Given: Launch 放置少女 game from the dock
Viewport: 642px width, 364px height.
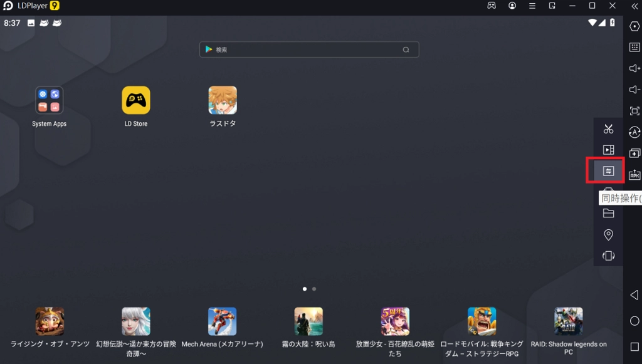Looking at the screenshot, I should pyautogui.click(x=395, y=321).
